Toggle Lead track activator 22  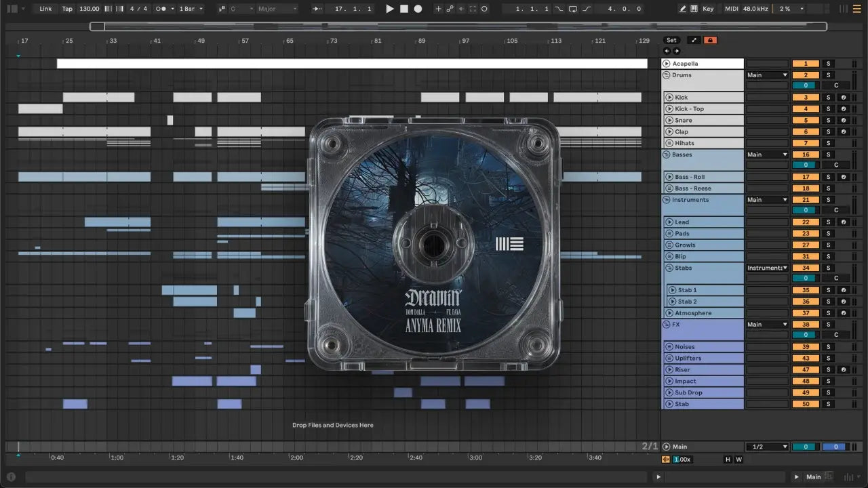click(x=806, y=222)
